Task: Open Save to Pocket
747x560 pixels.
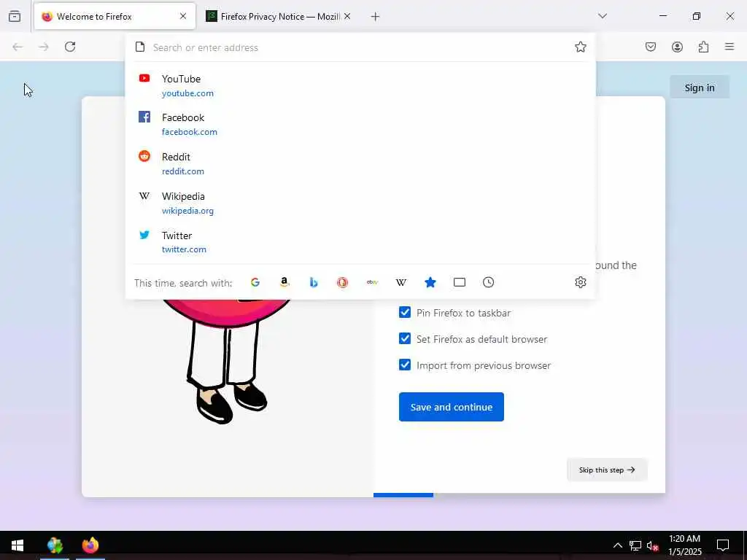Action: [x=651, y=47]
